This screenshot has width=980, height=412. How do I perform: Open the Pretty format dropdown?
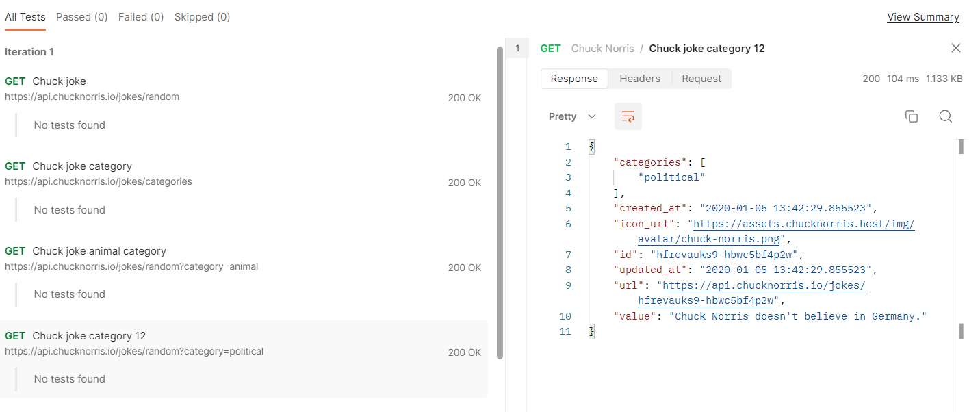[x=573, y=116]
